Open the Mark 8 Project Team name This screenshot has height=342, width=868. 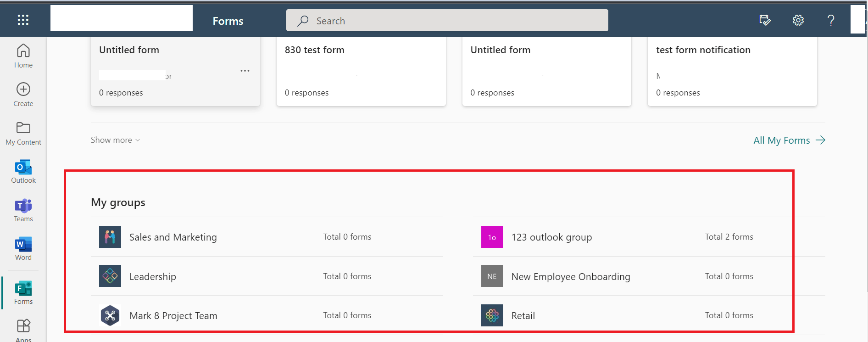pos(173,316)
